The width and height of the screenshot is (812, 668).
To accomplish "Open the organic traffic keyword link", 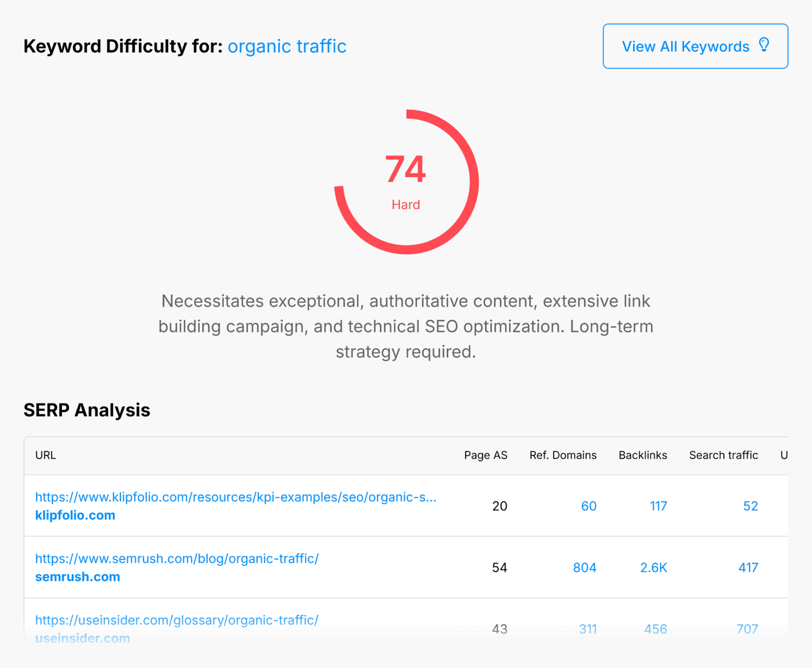I will (x=287, y=47).
